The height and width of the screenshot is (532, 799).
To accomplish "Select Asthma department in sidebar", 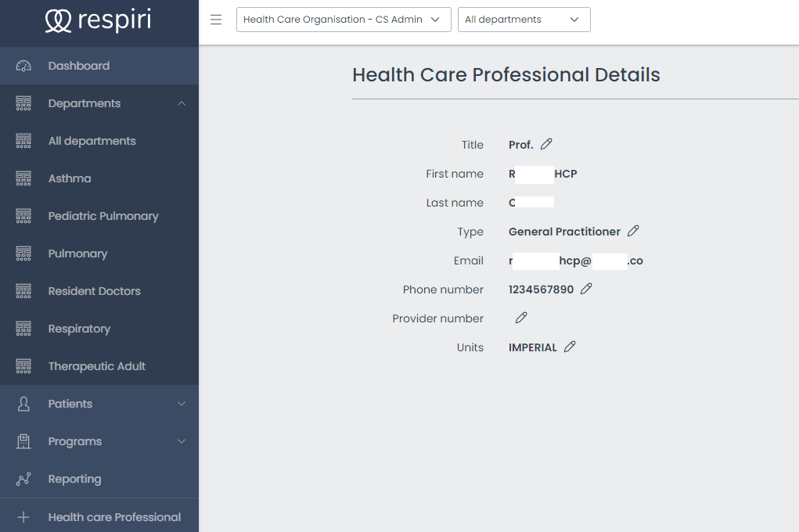I will tap(70, 178).
